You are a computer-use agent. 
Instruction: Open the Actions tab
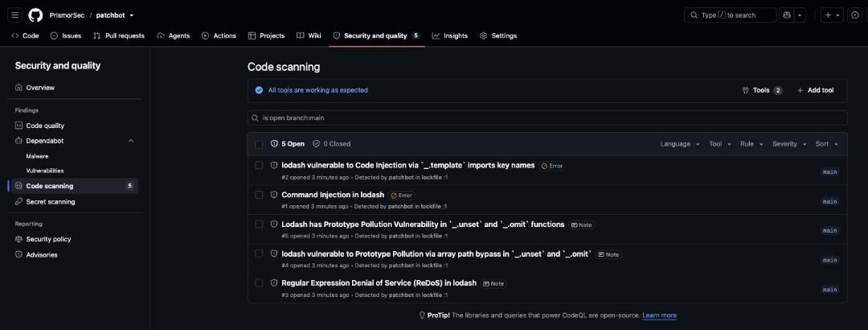tap(219, 35)
